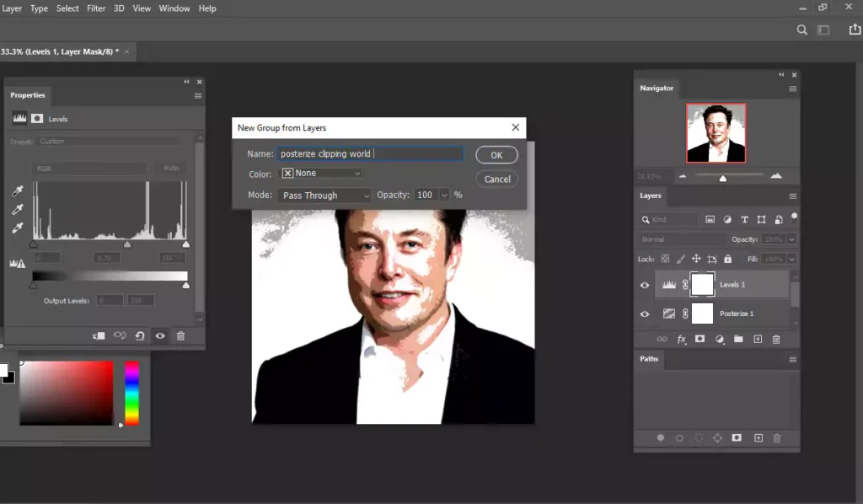Select the layer mask icon in Properties
The image size is (863, 504).
click(x=37, y=118)
